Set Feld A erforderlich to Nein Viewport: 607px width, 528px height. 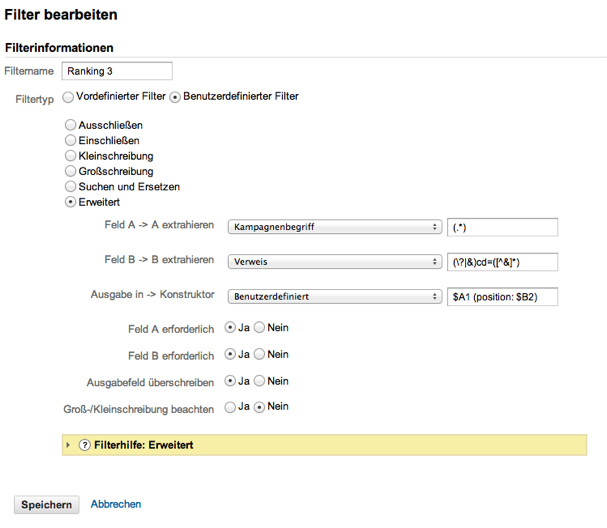click(260, 327)
